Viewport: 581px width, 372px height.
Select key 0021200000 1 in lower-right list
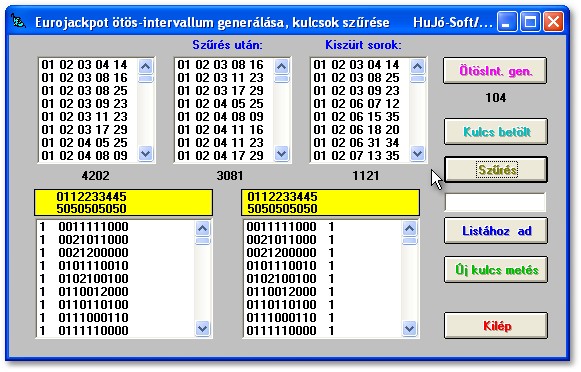click(x=322, y=253)
